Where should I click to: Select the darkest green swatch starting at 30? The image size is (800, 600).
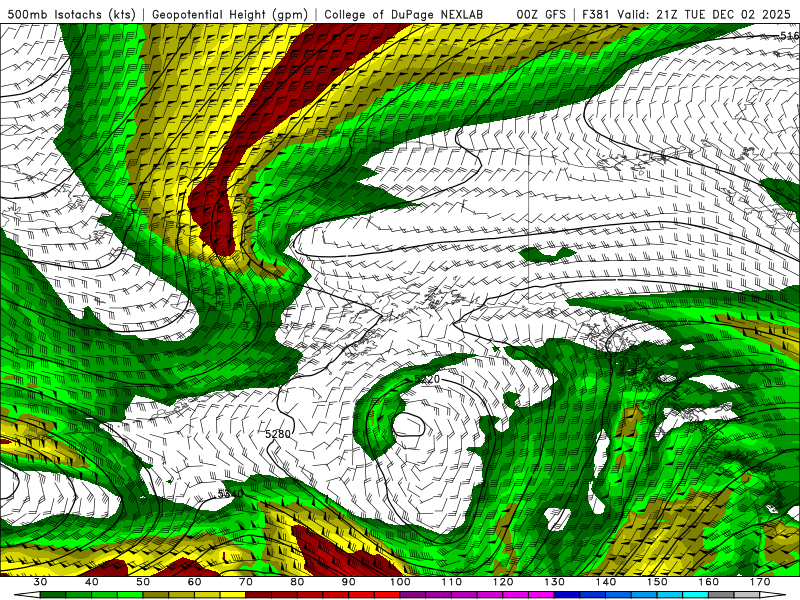(x=53, y=595)
